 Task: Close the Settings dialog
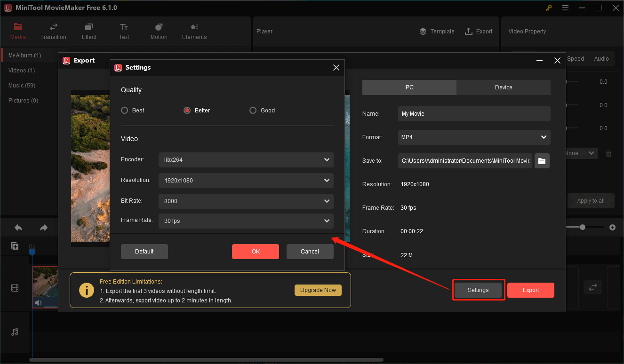(336, 68)
